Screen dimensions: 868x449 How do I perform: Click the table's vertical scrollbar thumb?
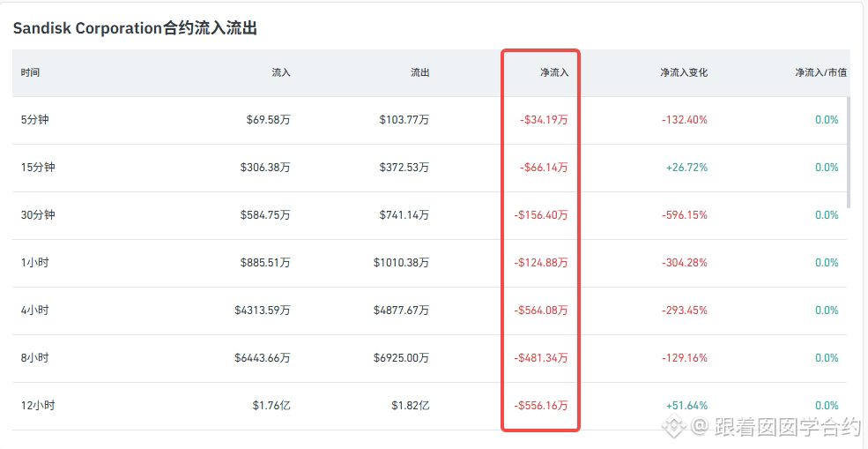[849, 153]
